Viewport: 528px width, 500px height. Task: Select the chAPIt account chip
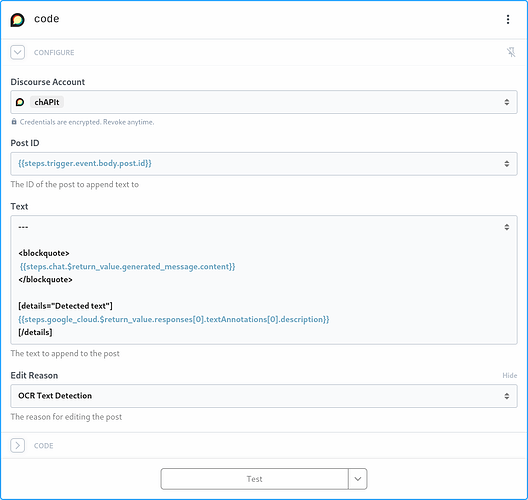(x=47, y=102)
